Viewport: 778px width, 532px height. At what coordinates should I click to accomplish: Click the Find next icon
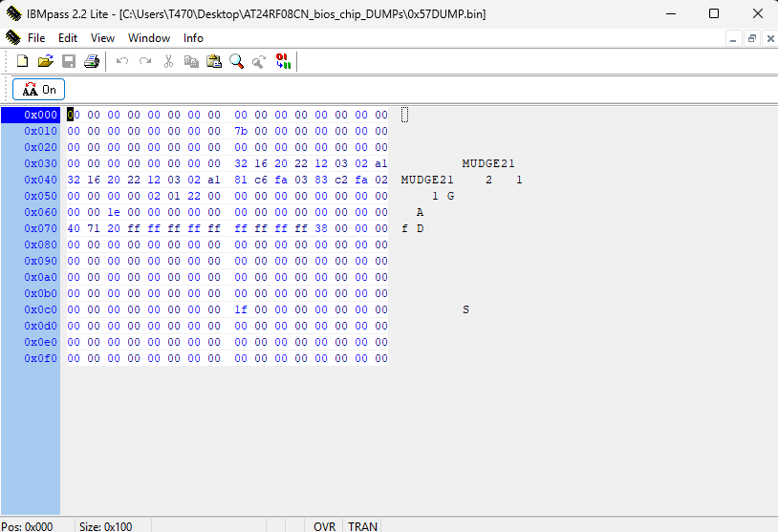click(259, 61)
